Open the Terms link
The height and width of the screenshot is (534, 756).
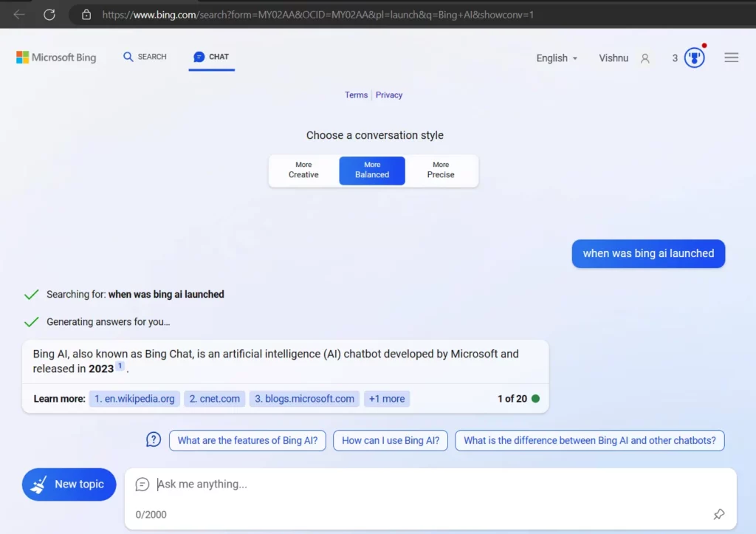pos(356,95)
